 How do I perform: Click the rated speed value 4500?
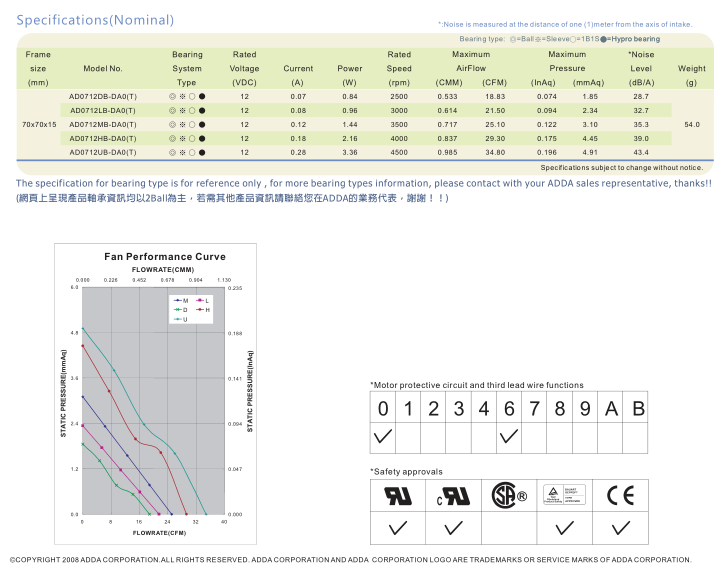coord(399,152)
